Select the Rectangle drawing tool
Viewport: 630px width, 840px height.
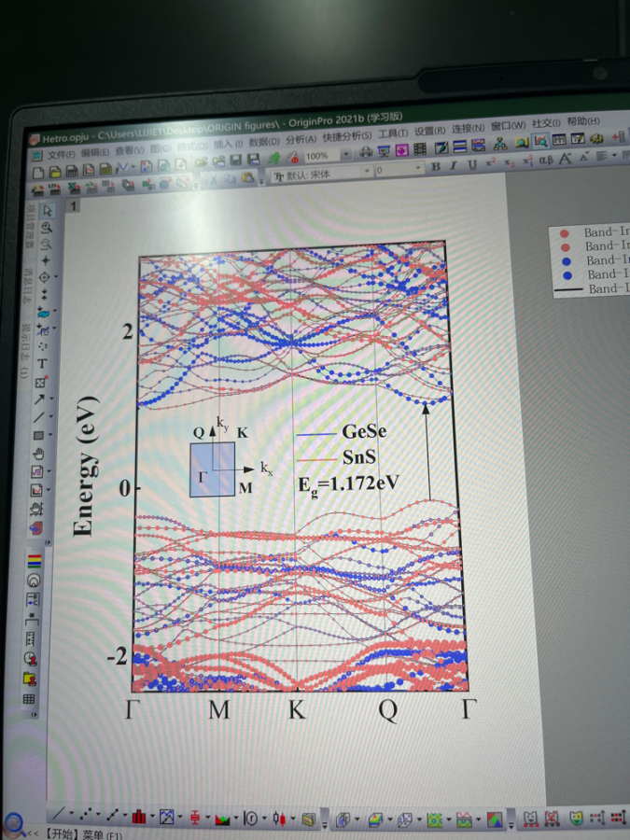[x=38, y=436]
